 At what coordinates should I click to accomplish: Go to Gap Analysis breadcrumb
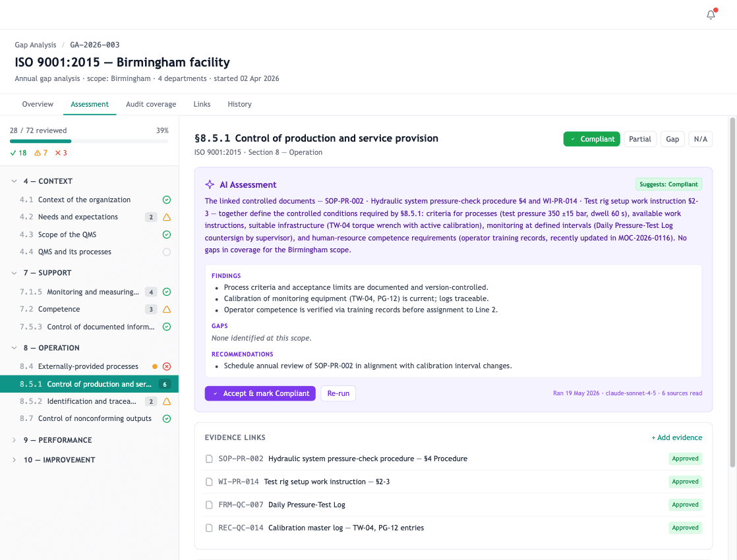click(x=35, y=45)
